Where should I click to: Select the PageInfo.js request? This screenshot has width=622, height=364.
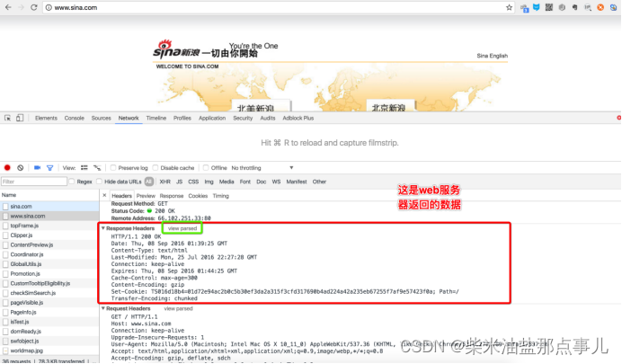coord(49,313)
